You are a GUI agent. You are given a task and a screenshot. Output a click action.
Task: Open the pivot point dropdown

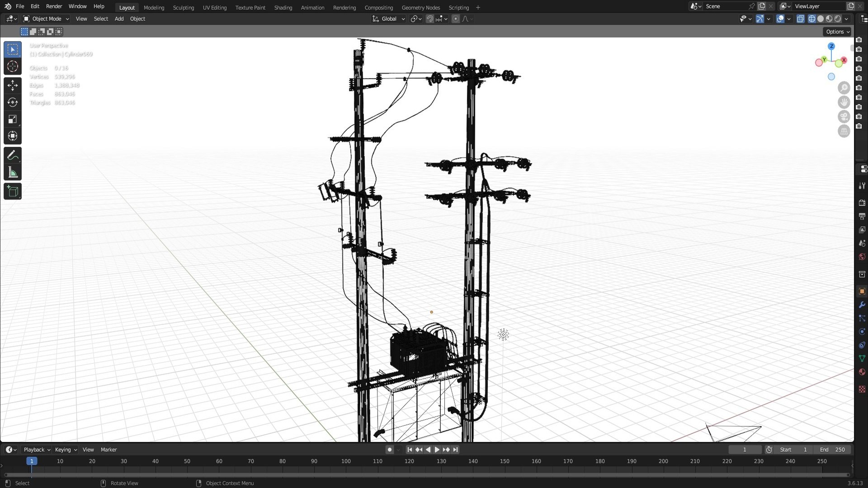coord(416,19)
